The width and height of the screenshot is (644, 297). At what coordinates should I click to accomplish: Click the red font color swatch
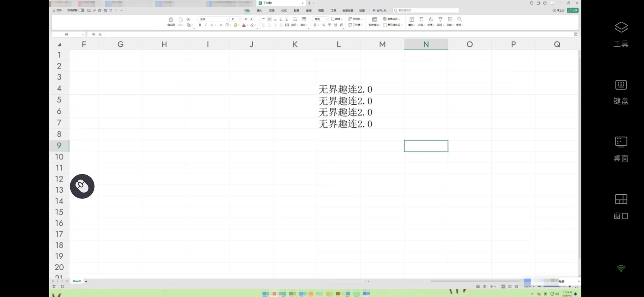244,25
